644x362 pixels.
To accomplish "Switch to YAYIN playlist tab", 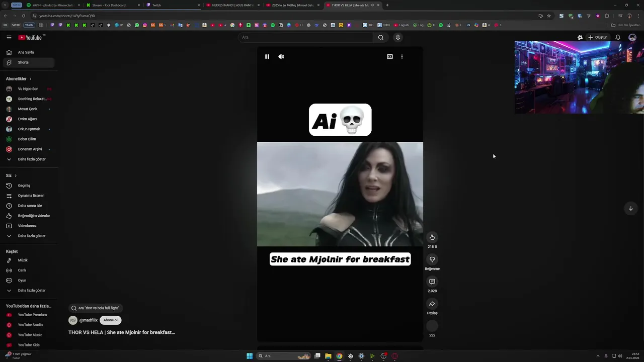I will (52, 5).
